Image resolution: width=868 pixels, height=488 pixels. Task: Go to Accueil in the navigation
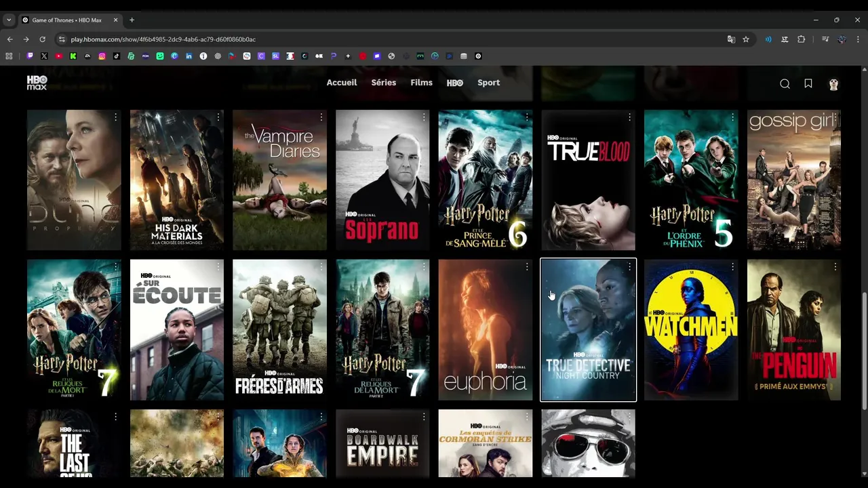coord(342,83)
